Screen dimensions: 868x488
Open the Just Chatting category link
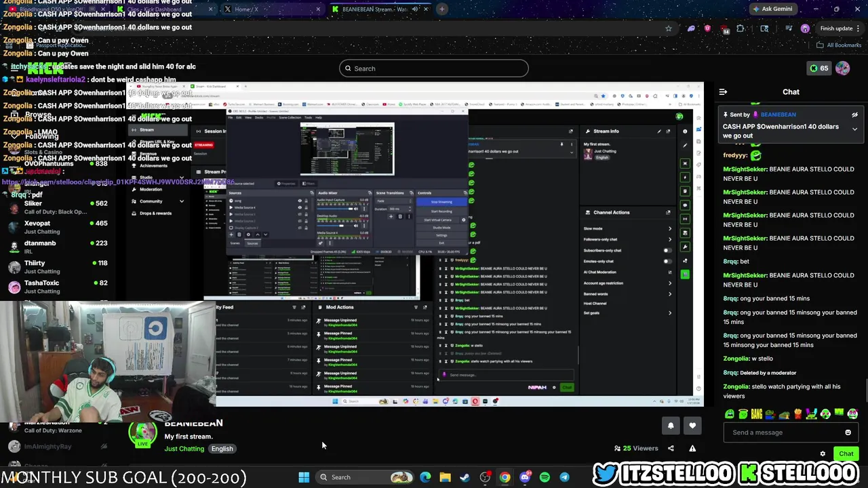(184, 449)
